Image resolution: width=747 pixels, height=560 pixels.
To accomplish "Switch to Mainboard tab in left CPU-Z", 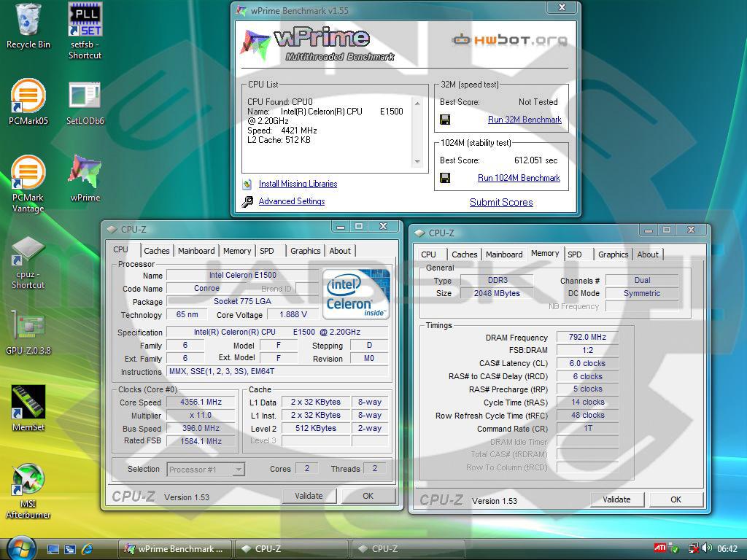I will point(196,251).
